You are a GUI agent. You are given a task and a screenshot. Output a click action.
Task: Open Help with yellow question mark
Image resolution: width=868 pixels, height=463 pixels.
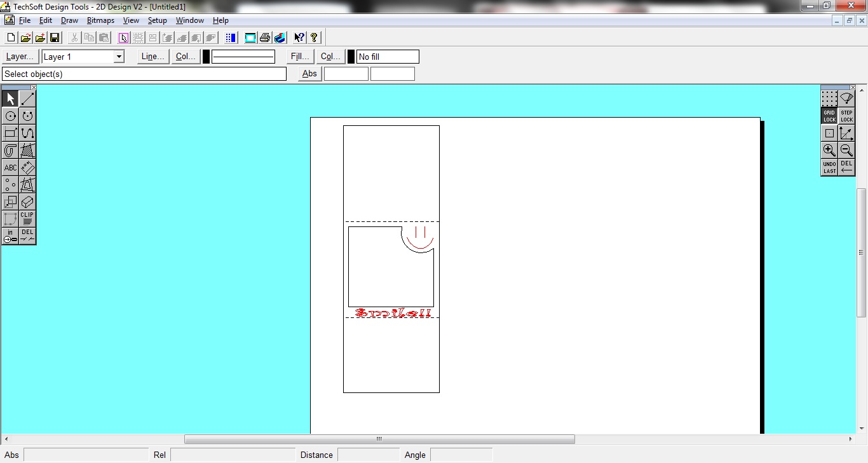314,38
